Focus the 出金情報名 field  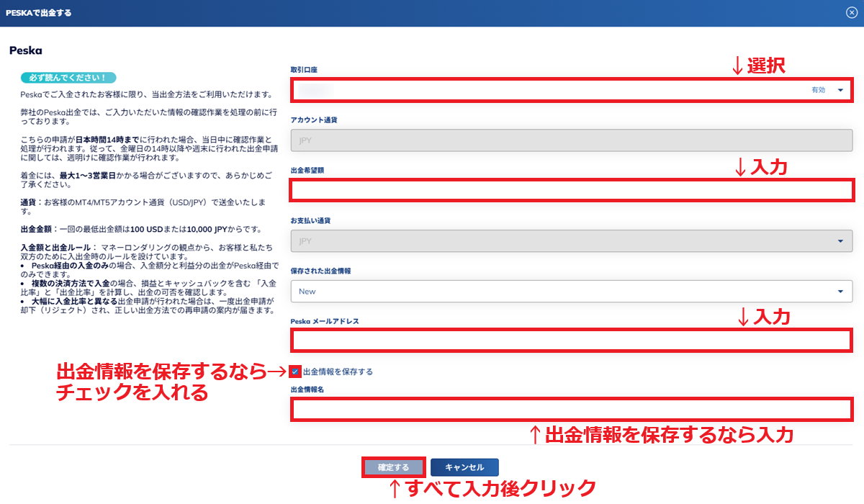click(572, 409)
